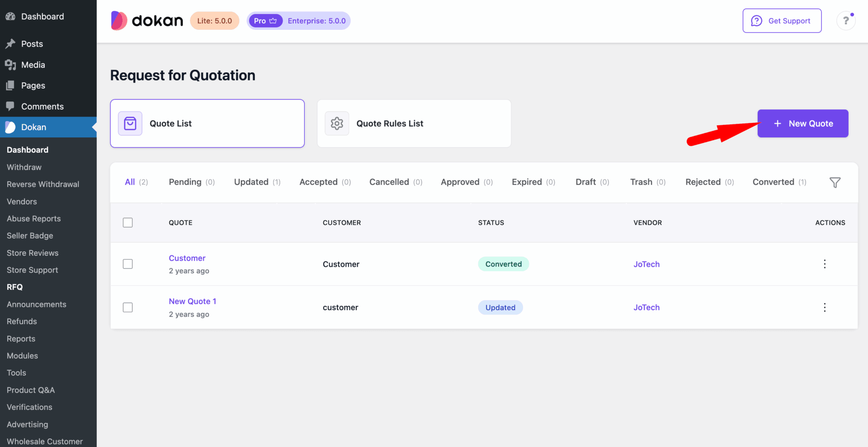Check the Customer quote row checkbox
The height and width of the screenshot is (447, 868).
(x=128, y=264)
